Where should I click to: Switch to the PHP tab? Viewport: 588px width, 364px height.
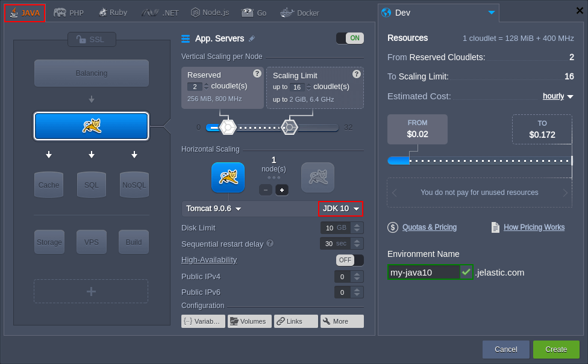tap(69, 13)
